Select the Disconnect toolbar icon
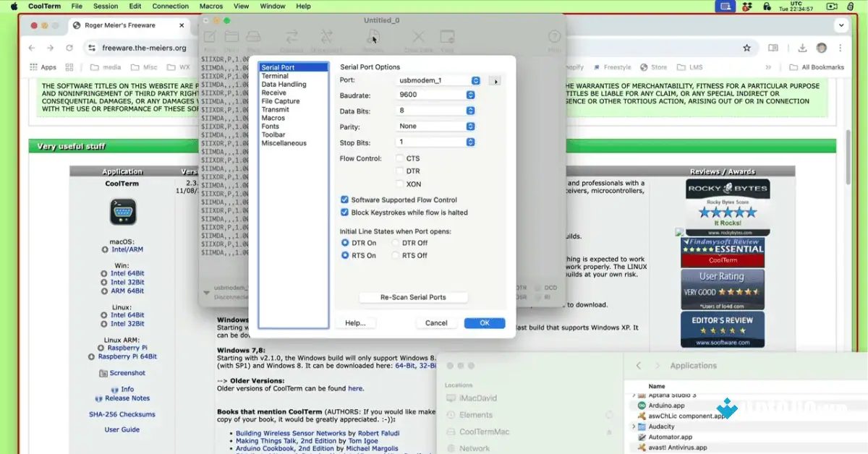Viewport: 868px width, 454px height. point(325,36)
